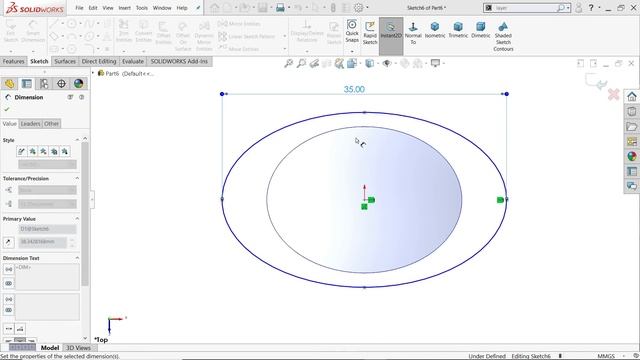Open the Display Style cube icon
The width and height of the screenshot is (640, 360).
tap(369, 63)
